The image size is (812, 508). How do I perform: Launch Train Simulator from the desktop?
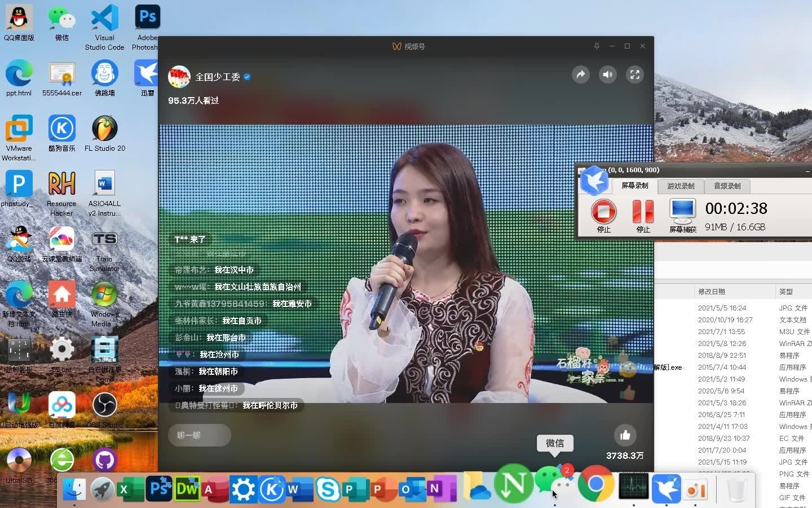coord(104,251)
